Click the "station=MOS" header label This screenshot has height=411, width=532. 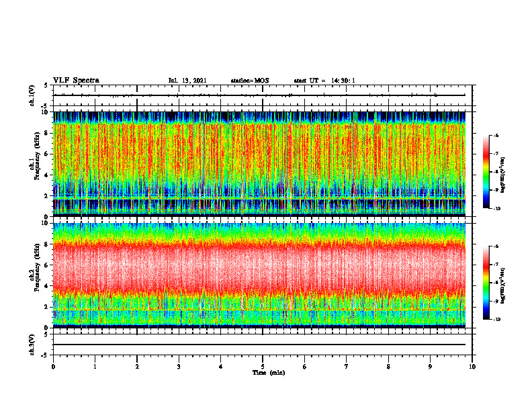(x=250, y=81)
